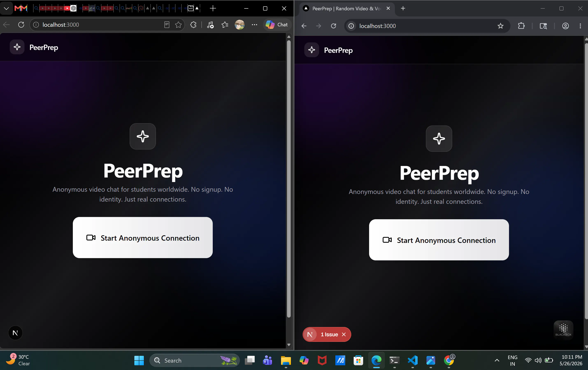The width and height of the screenshot is (588, 370).
Task: Open the 1 Issue indicator in Chrome
Action: point(329,334)
